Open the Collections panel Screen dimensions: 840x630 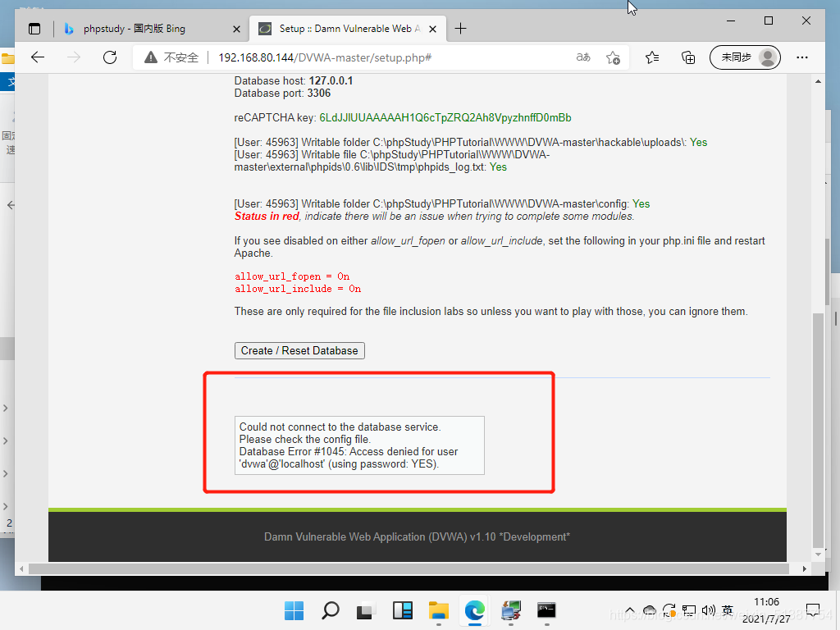click(688, 57)
